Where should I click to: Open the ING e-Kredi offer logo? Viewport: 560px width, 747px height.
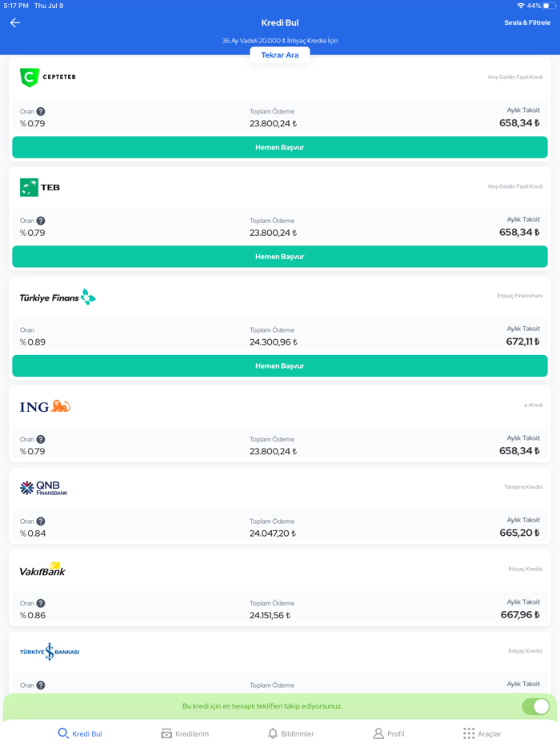pos(45,407)
